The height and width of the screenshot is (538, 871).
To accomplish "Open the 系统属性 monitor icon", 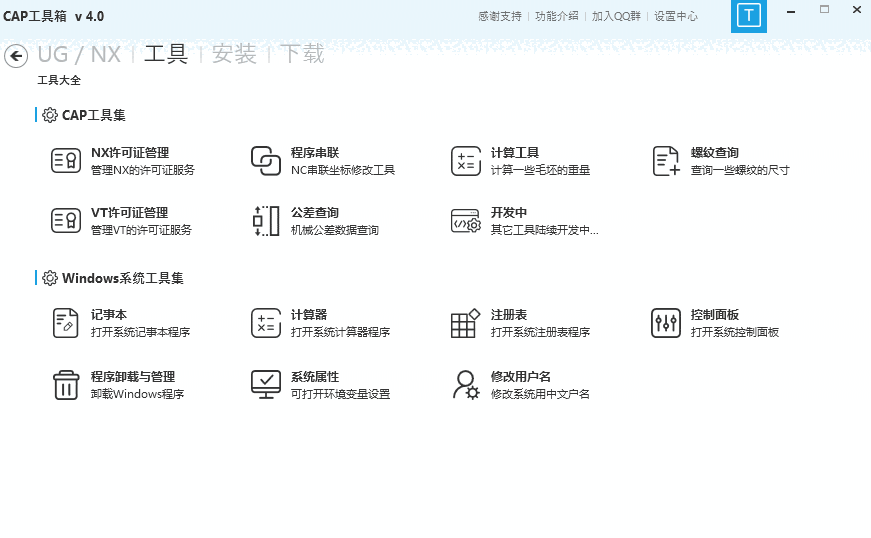I will coord(266,385).
